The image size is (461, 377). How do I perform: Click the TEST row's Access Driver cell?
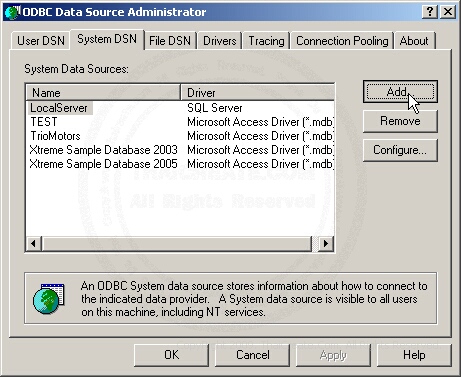(260, 122)
